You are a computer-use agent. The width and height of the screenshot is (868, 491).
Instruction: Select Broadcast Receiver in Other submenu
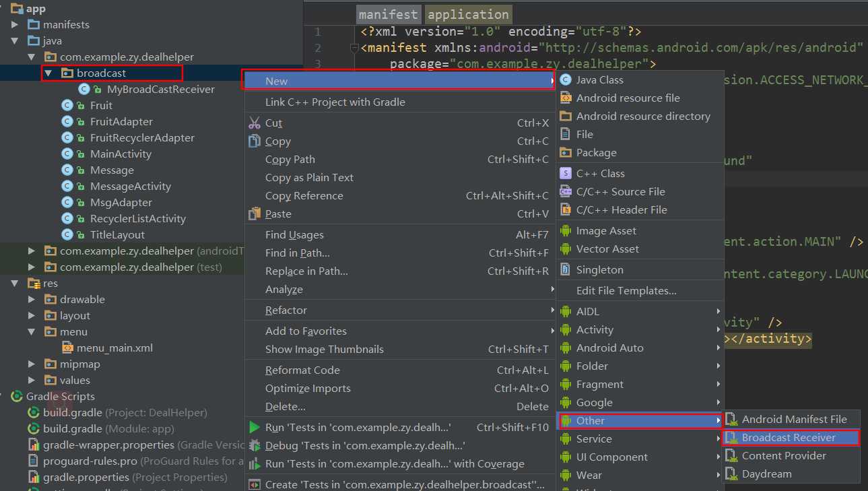[791, 437]
